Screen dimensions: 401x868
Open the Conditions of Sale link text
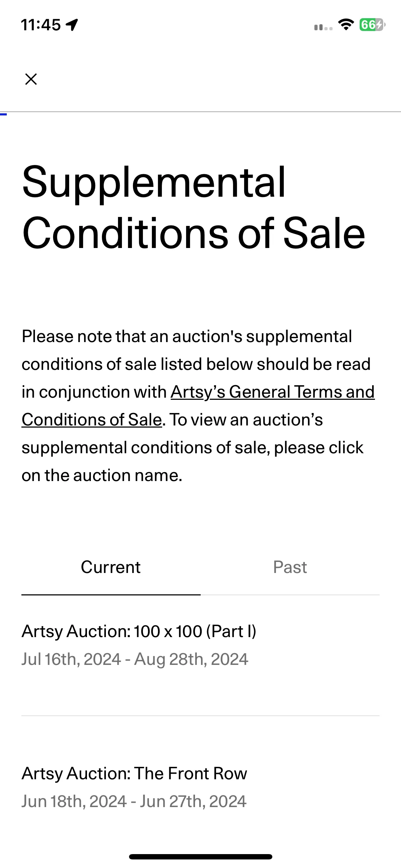[x=92, y=420]
